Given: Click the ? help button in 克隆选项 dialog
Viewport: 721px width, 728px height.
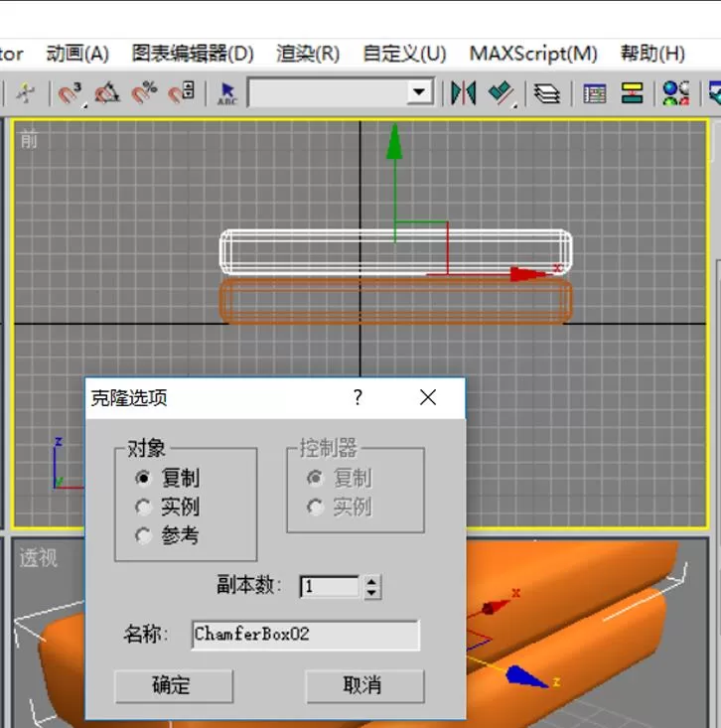Looking at the screenshot, I should coord(358,397).
